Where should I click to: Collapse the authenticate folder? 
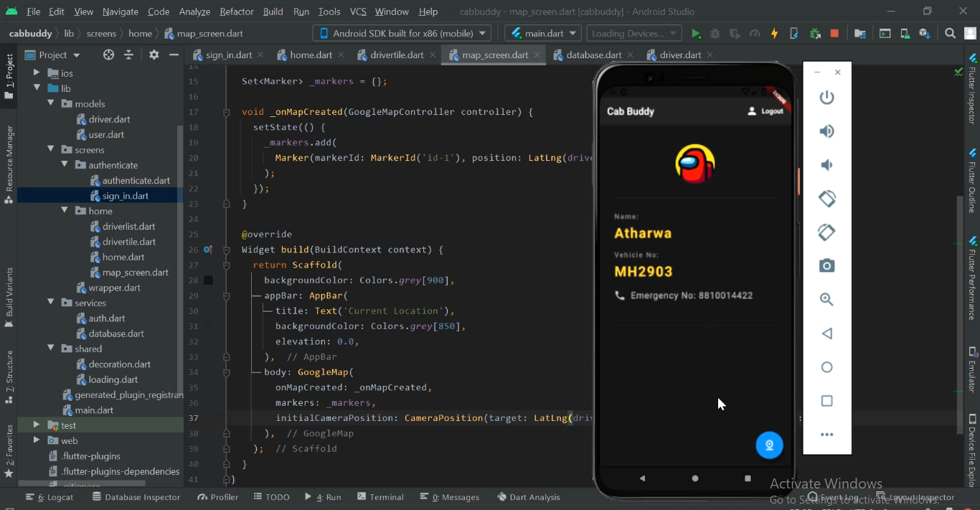click(65, 165)
